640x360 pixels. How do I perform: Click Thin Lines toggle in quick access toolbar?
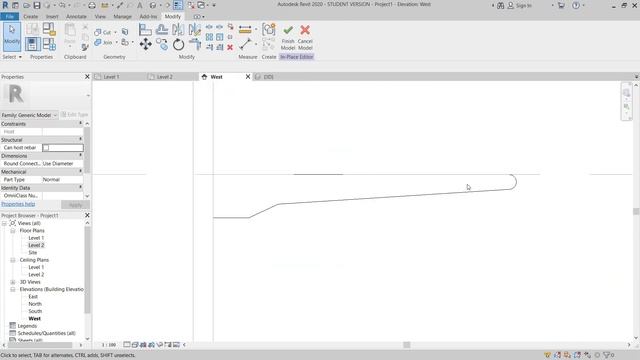pyautogui.click(x=178, y=5)
